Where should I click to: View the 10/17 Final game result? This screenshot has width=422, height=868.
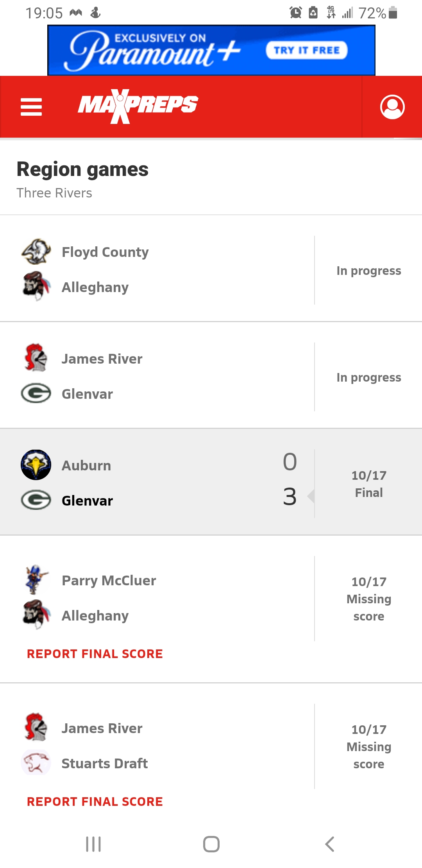[x=368, y=484]
